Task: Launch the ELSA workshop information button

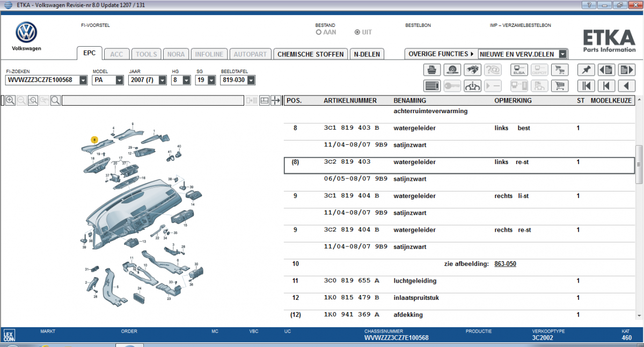Action: click(519, 70)
